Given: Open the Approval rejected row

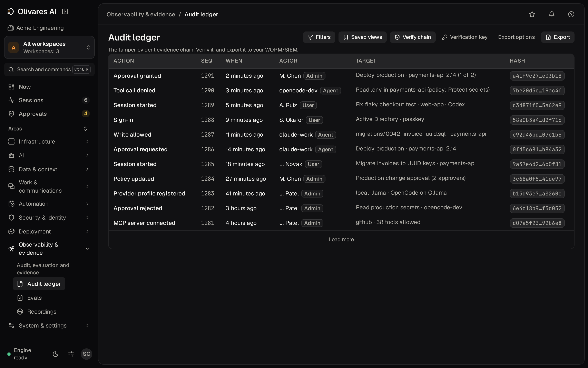Looking at the screenshot, I should pos(341,208).
